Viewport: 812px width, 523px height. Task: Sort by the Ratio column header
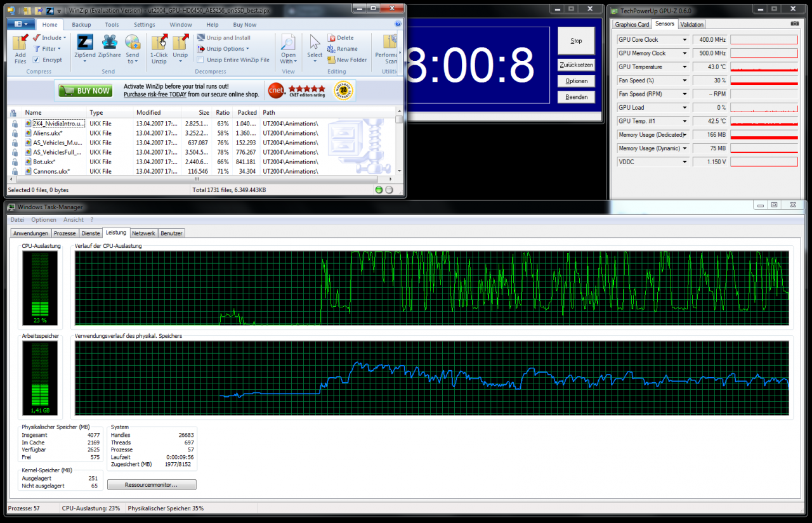[222, 113]
